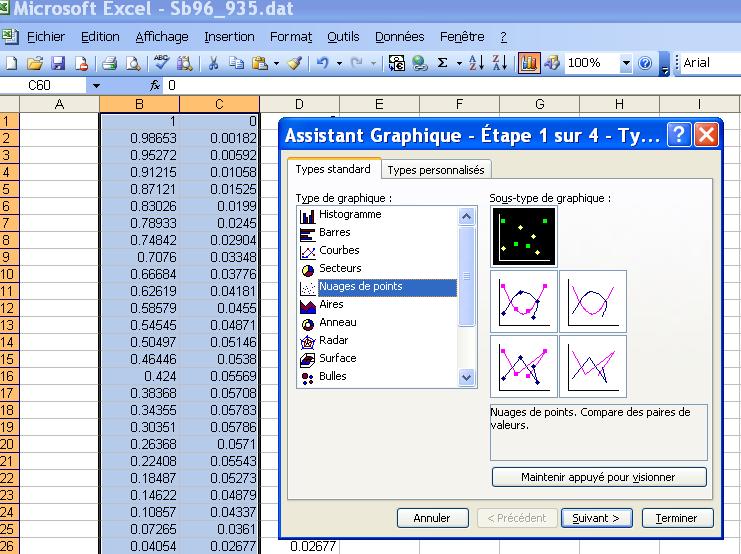This screenshot has width=741, height=554.
Task: Select Radar chart type
Action: click(x=377, y=340)
